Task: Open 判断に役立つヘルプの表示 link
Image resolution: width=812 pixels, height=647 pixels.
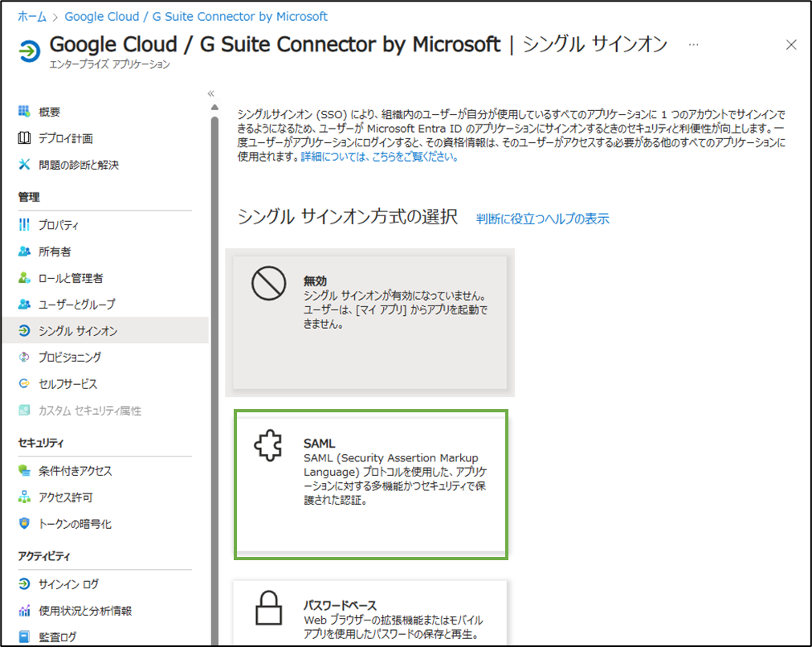Action: [x=542, y=219]
